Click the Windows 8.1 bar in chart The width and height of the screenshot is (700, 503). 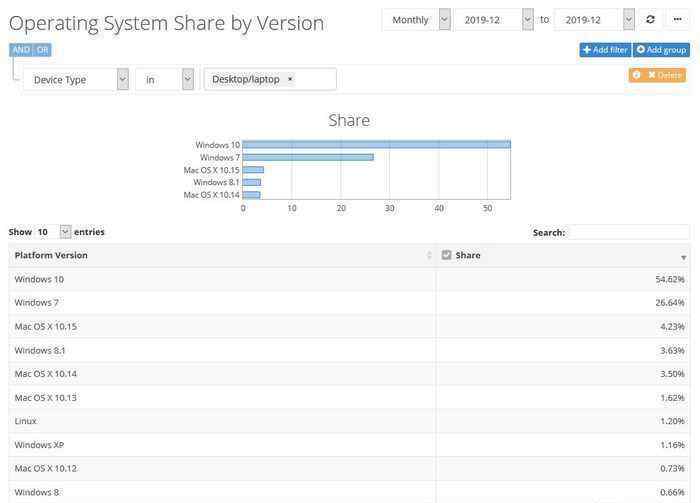[252, 182]
